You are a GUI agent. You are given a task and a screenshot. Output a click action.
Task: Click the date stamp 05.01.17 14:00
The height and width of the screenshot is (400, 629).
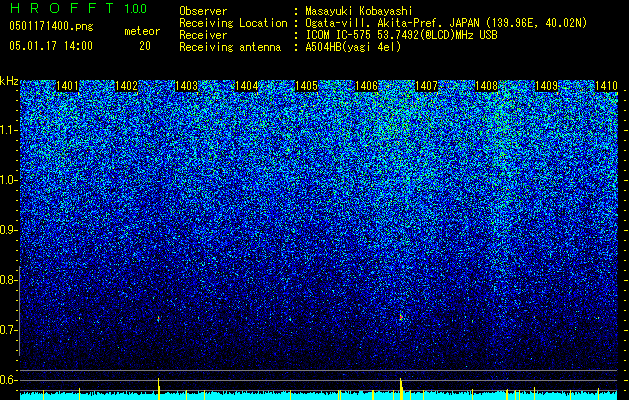pyautogui.click(x=51, y=46)
